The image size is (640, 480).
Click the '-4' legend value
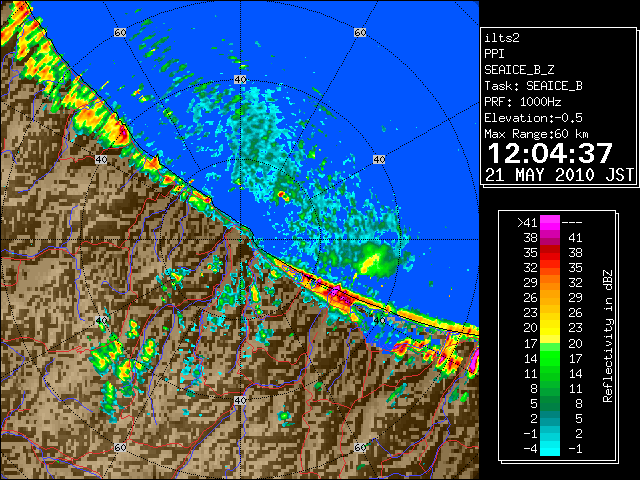point(530,449)
